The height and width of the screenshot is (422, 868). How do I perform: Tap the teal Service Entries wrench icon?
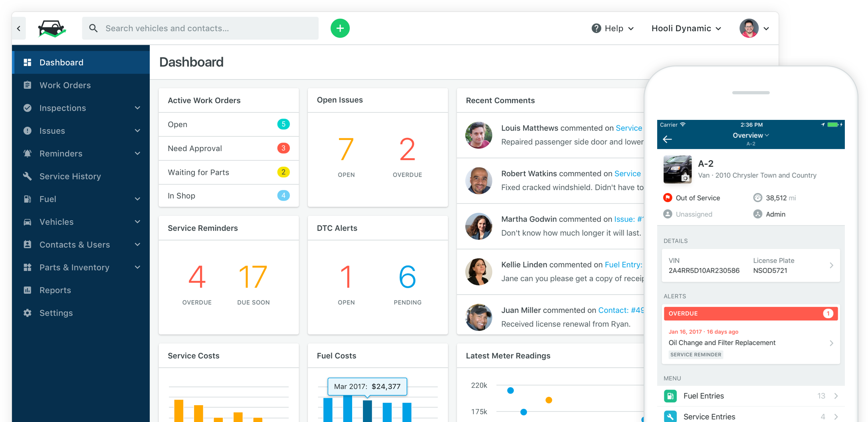tap(670, 416)
